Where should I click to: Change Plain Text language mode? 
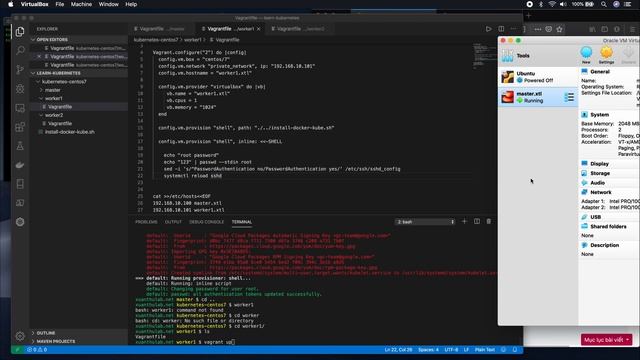point(485,350)
